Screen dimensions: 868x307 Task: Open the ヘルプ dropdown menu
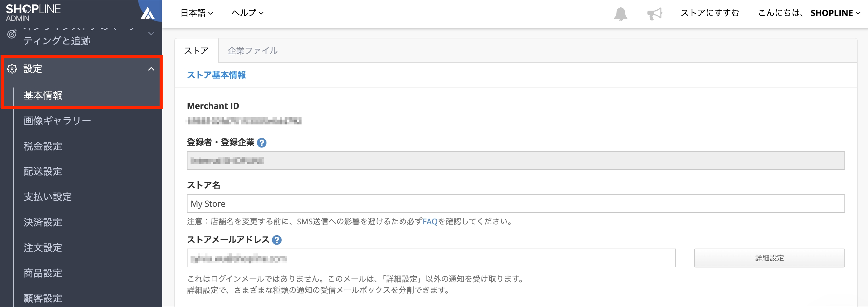pyautogui.click(x=247, y=13)
